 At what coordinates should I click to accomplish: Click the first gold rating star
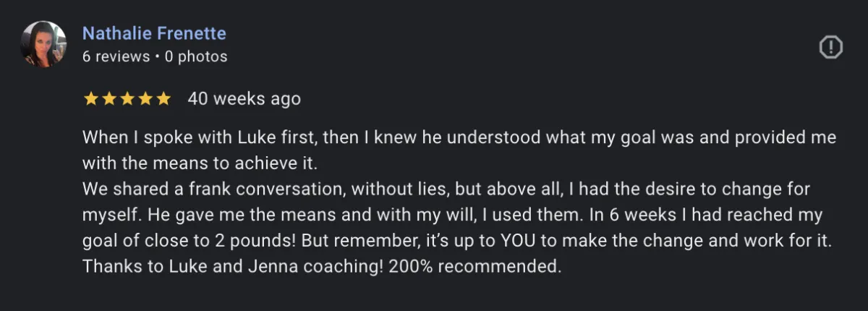[x=91, y=98]
